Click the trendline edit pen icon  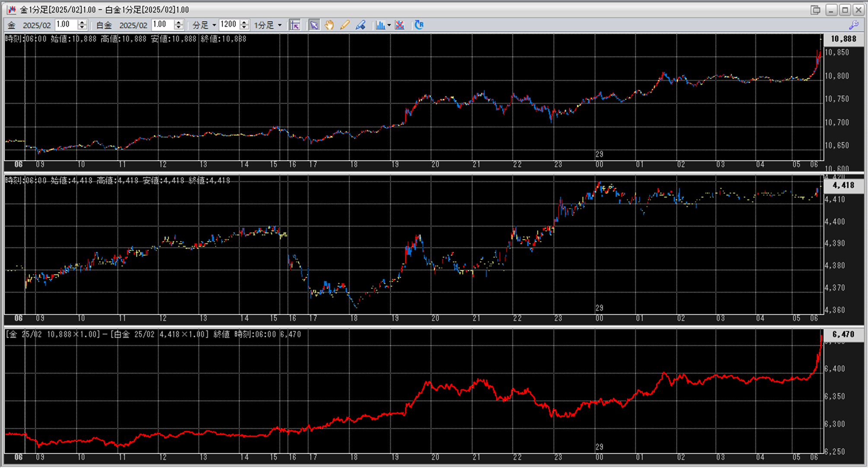click(360, 25)
